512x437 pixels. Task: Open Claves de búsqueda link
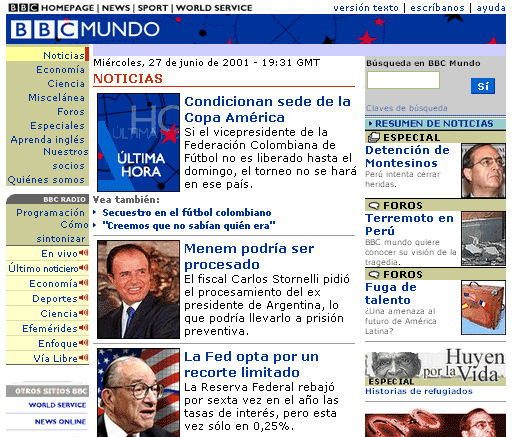coord(407,108)
